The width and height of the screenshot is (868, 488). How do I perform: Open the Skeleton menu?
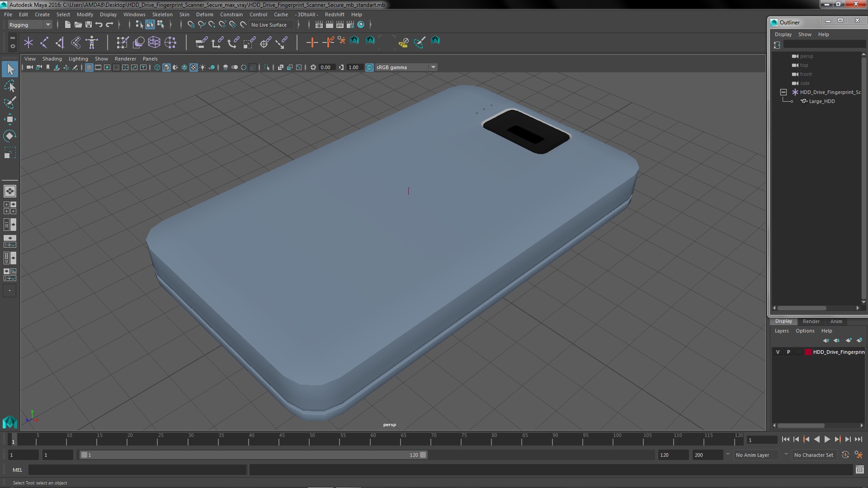(x=162, y=14)
